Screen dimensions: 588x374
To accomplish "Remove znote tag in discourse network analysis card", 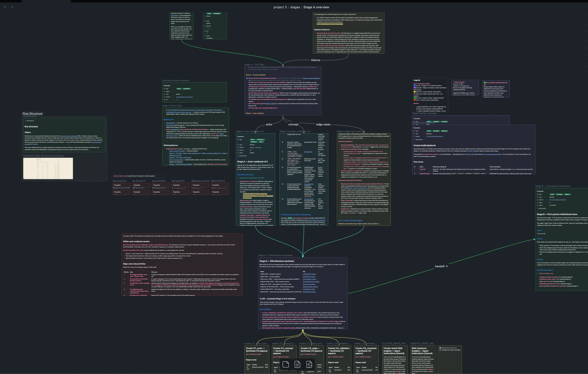I will pyautogui.click(x=181, y=89).
